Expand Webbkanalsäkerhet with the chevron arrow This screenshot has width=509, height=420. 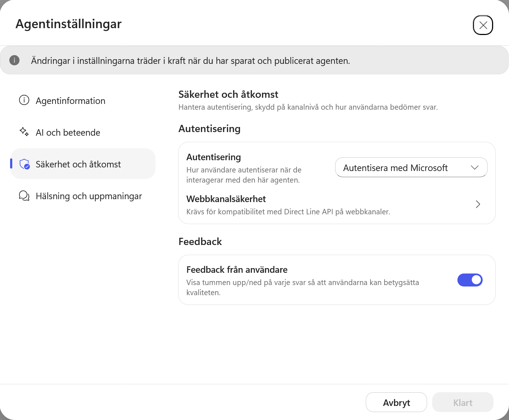pyautogui.click(x=478, y=204)
